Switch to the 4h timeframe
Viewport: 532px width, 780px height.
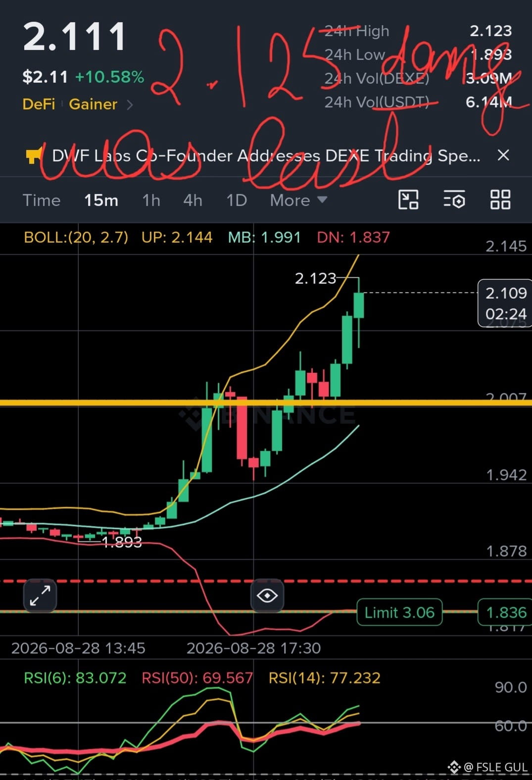pos(193,201)
